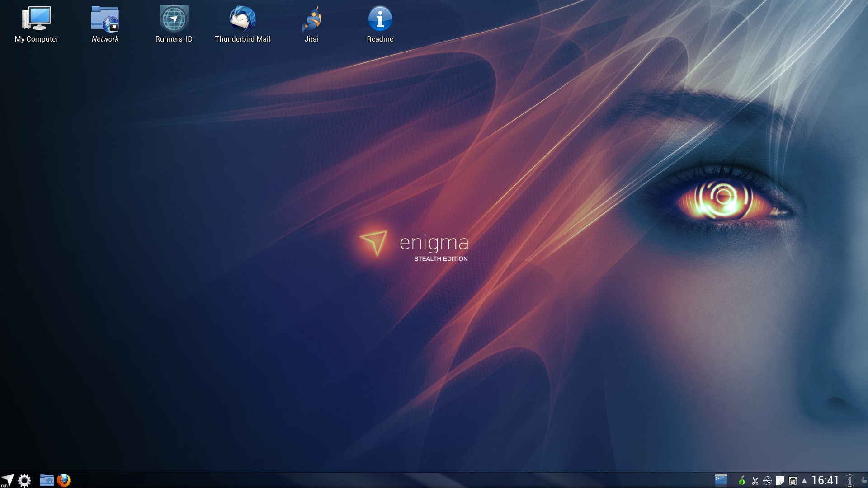The image size is (868, 488).
Task: Open the Network folder shortcut
Action: (x=105, y=25)
